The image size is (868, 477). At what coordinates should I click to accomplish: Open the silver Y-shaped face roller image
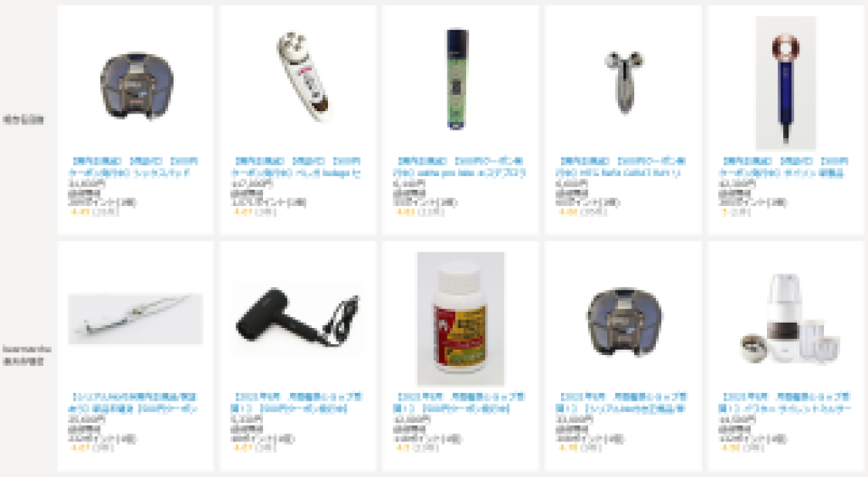pyautogui.click(x=623, y=83)
